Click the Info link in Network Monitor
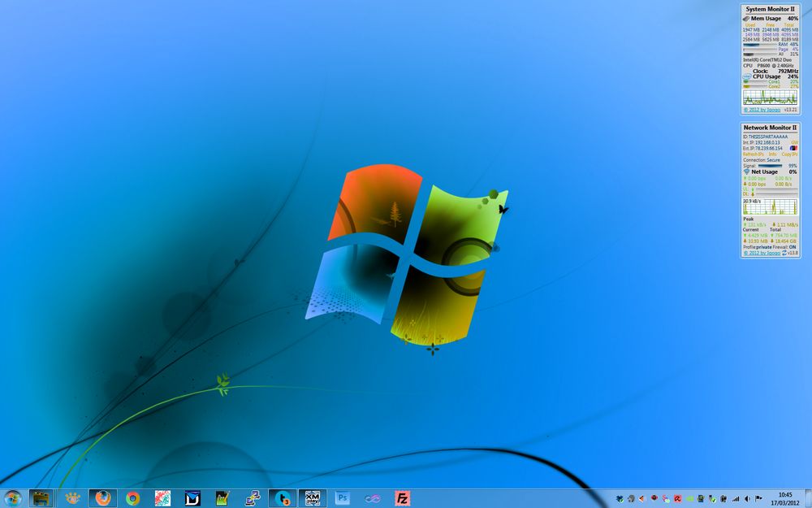This screenshot has width=812, height=508. 772,154
